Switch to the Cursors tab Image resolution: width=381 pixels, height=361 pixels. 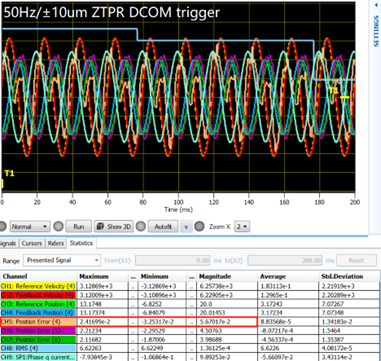(x=32, y=243)
